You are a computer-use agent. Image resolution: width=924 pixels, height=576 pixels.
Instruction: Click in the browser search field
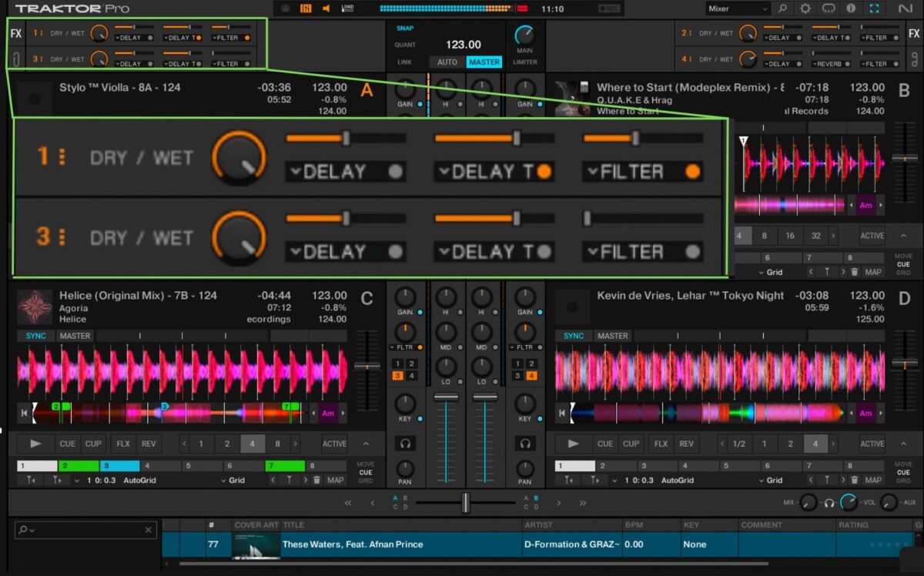pyautogui.click(x=86, y=530)
